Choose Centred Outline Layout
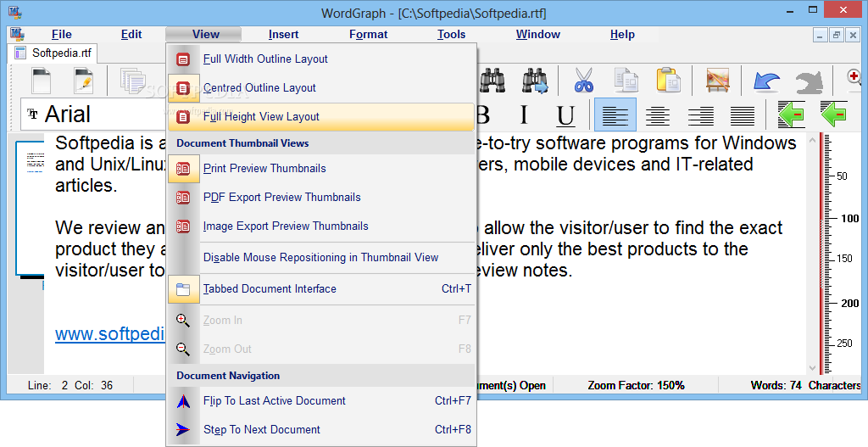868x447 pixels. pyautogui.click(x=321, y=87)
